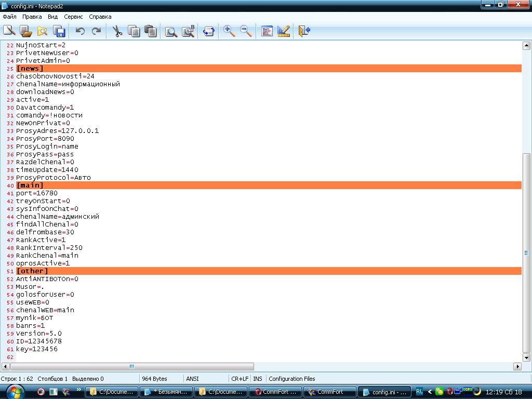The width and height of the screenshot is (532, 399).
Task: Open the Find dialog from the toolbar
Action: click(171, 31)
